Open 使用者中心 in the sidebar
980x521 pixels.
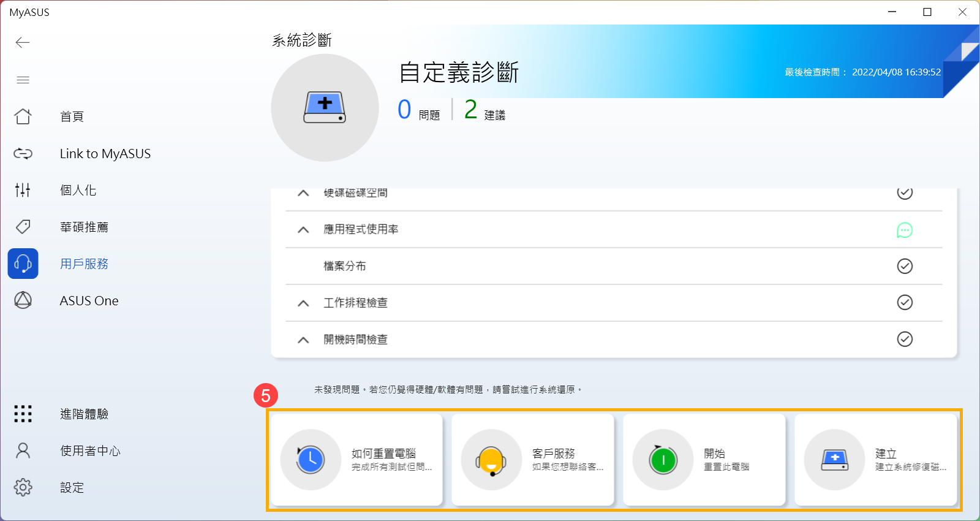click(90, 451)
